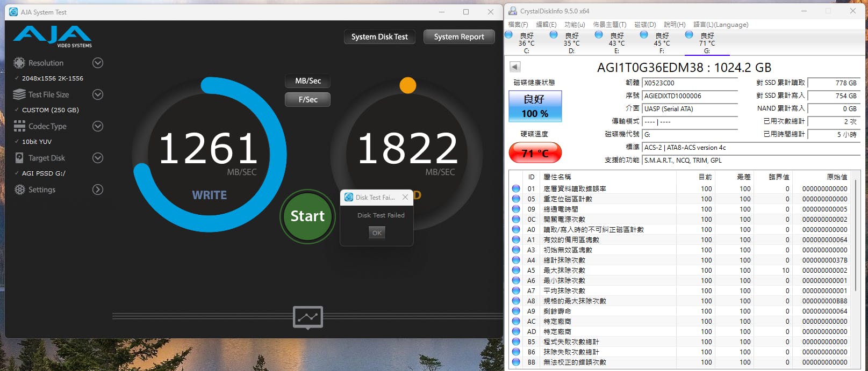Click the 1261 MB/Sec write gauge
Image resolution: width=868 pixels, height=371 pixels.
(x=210, y=155)
